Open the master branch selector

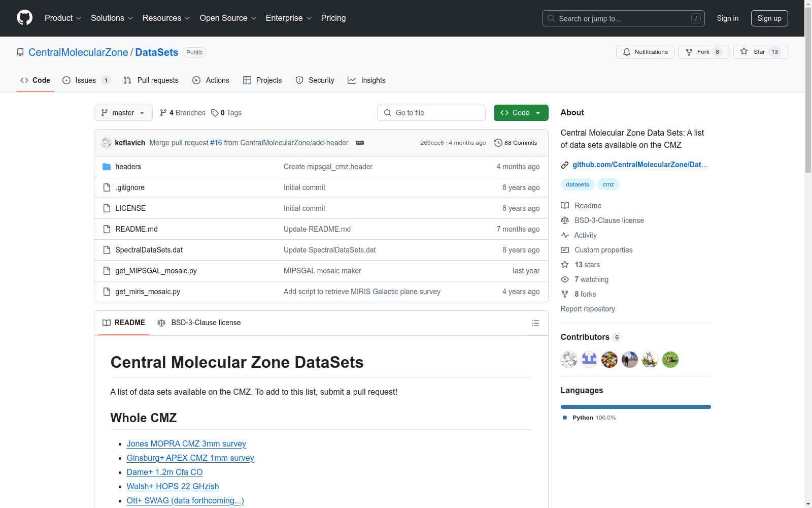pyautogui.click(x=123, y=113)
